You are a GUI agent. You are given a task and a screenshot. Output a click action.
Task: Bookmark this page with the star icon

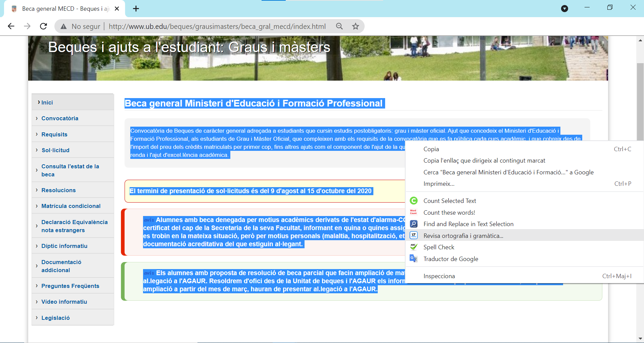point(356,26)
